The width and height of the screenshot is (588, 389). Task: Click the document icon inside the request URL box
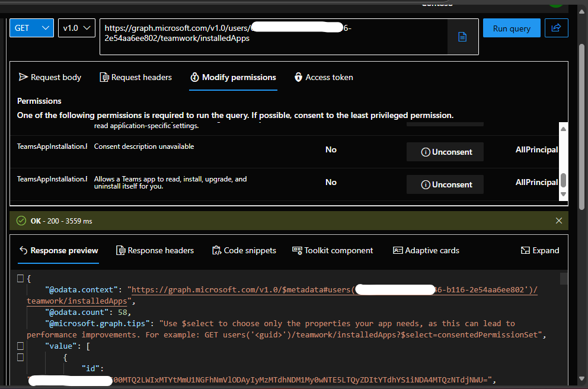click(x=462, y=36)
